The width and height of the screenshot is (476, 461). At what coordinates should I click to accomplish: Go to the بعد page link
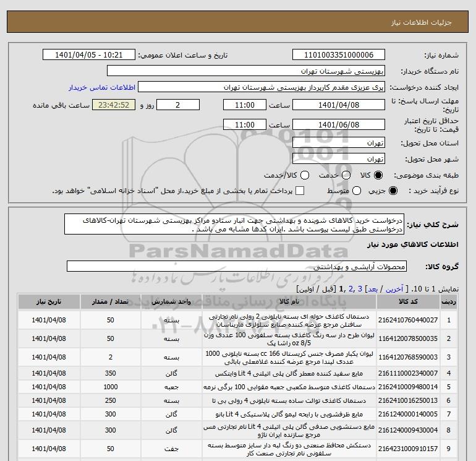click(373, 289)
